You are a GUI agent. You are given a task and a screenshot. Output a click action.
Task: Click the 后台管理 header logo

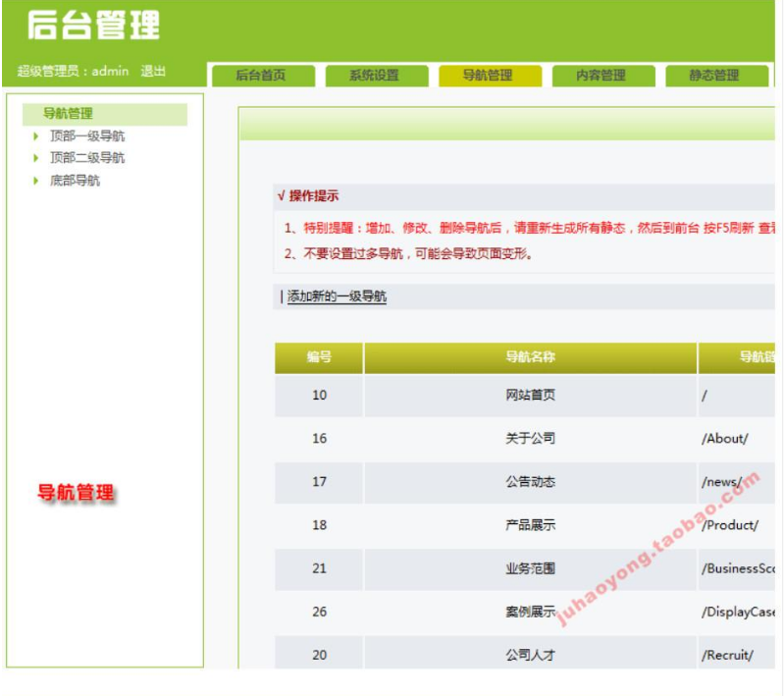click(x=93, y=26)
